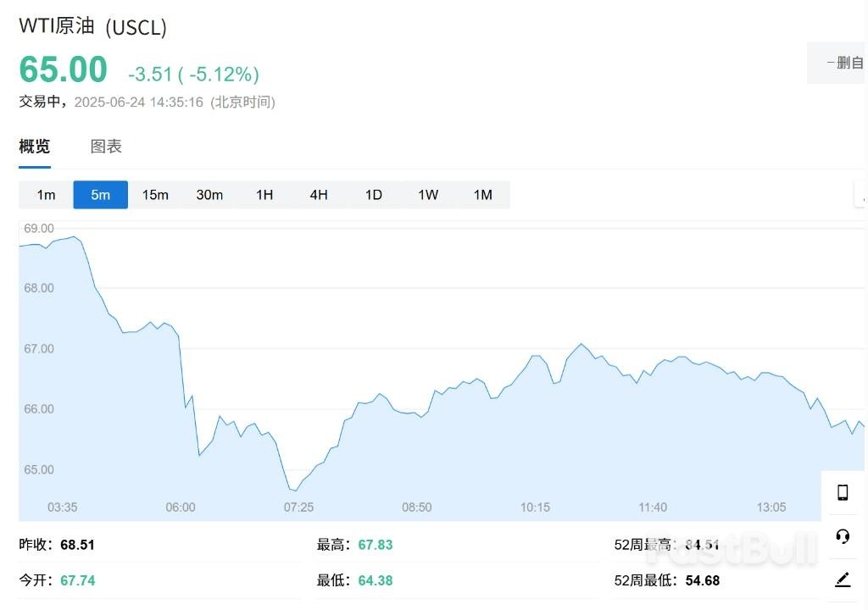Click the WTI原油 (USCL) title
Screen dimensions: 868x610
click(93, 26)
